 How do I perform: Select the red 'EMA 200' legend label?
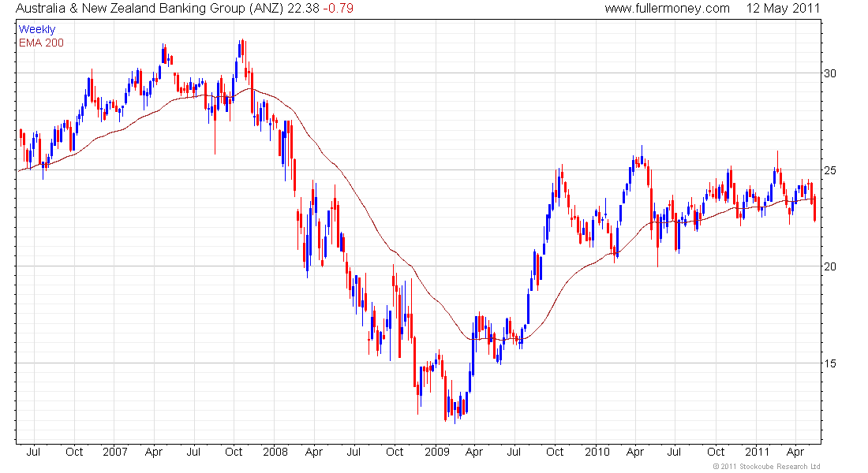tap(42, 43)
